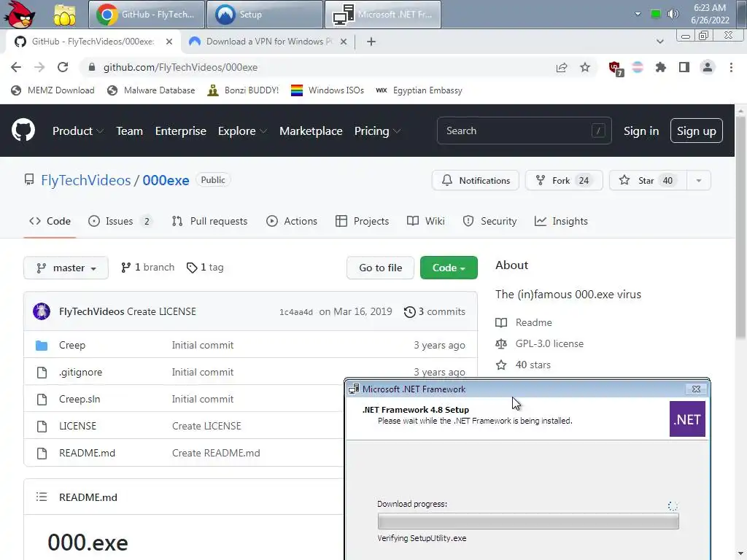Star the 000exe repository
The height and width of the screenshot is (560, 747).
[x=648, y=181]
